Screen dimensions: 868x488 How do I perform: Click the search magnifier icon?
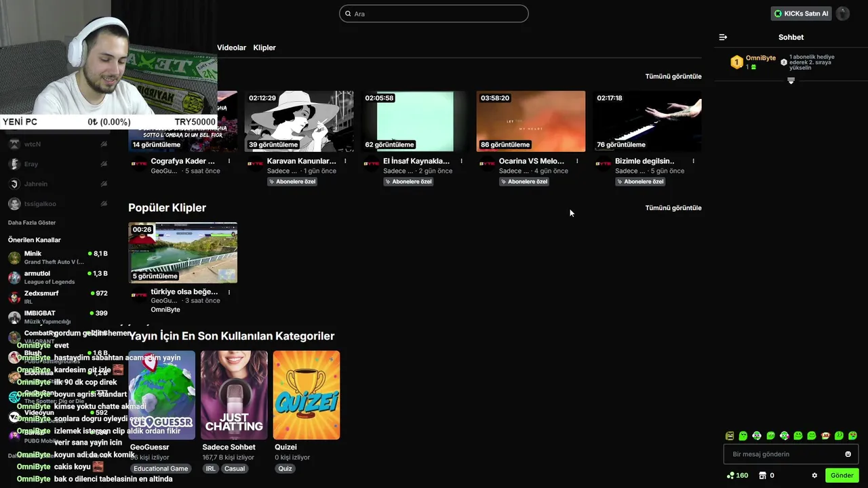[349, 14]
